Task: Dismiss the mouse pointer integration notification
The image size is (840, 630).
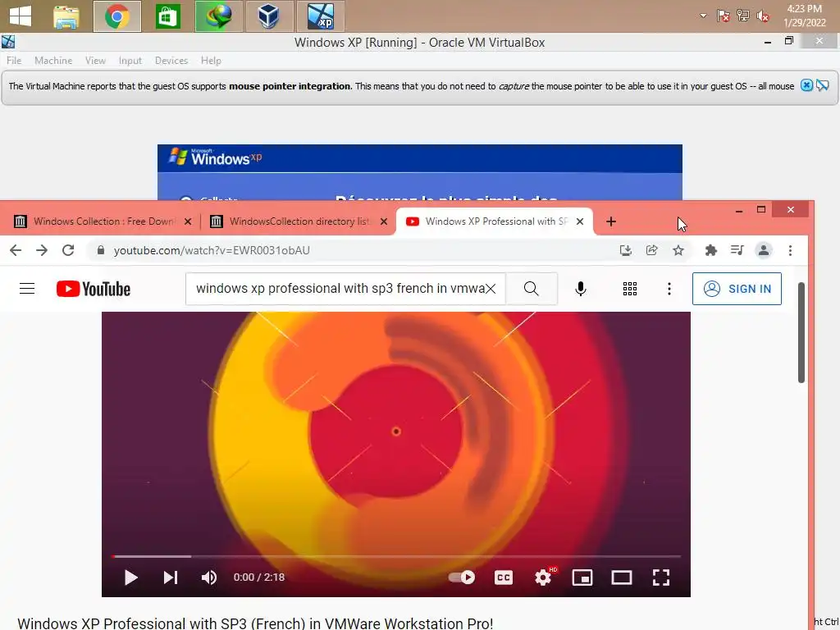Action: click(x=806, y=85)
